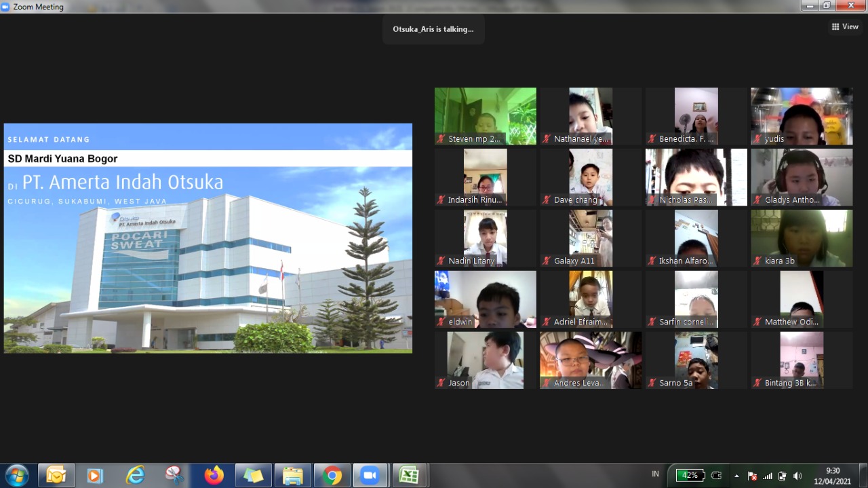Click the power plug tray icon beside volume

pyautogui.click(x=783, y=476)
